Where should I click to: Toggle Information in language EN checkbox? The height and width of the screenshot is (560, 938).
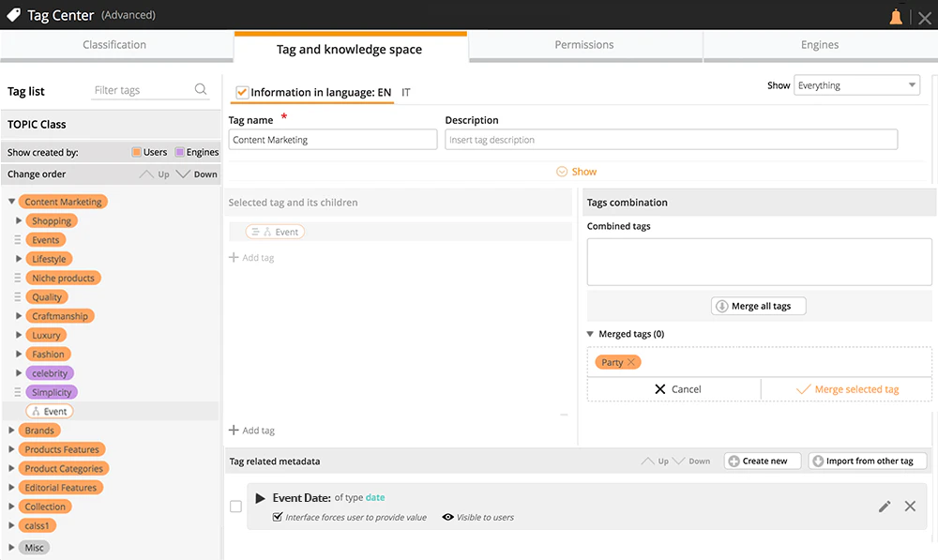[242, 92]
